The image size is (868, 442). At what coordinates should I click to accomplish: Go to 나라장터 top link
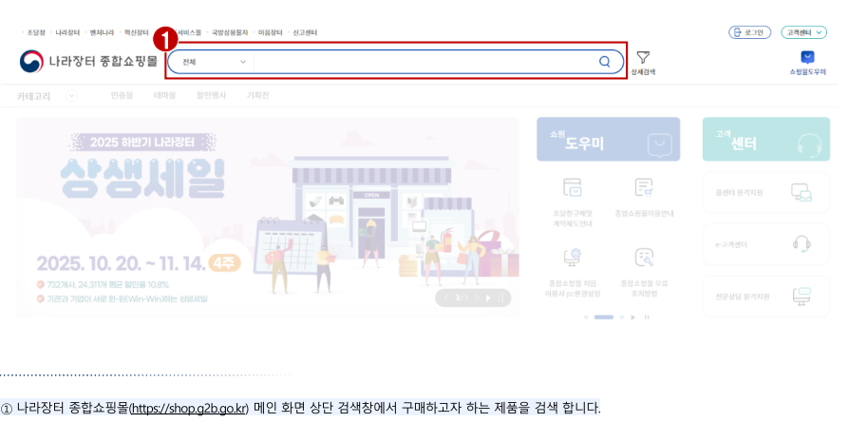click(x=67, y=32)
